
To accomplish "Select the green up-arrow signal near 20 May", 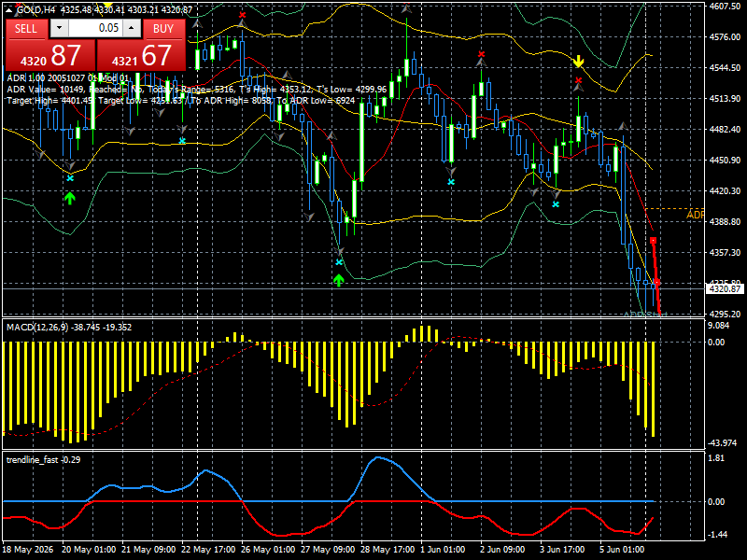I will point(70,198).
